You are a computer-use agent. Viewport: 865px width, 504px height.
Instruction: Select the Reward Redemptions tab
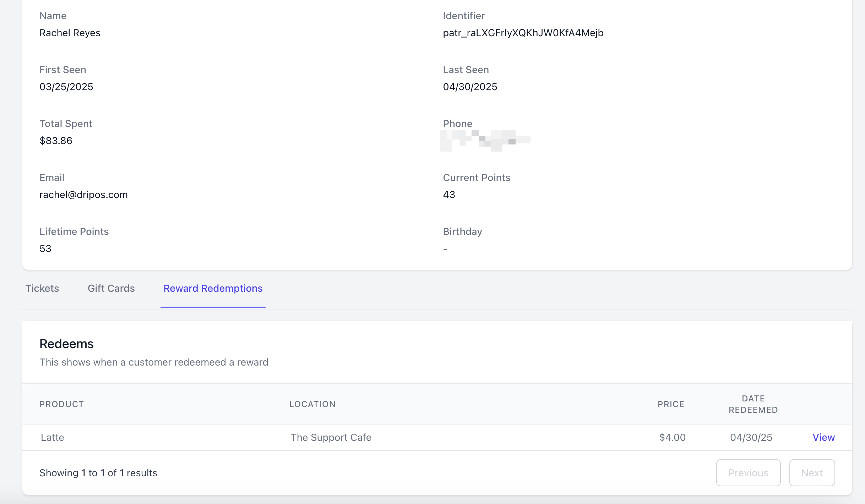213,288
